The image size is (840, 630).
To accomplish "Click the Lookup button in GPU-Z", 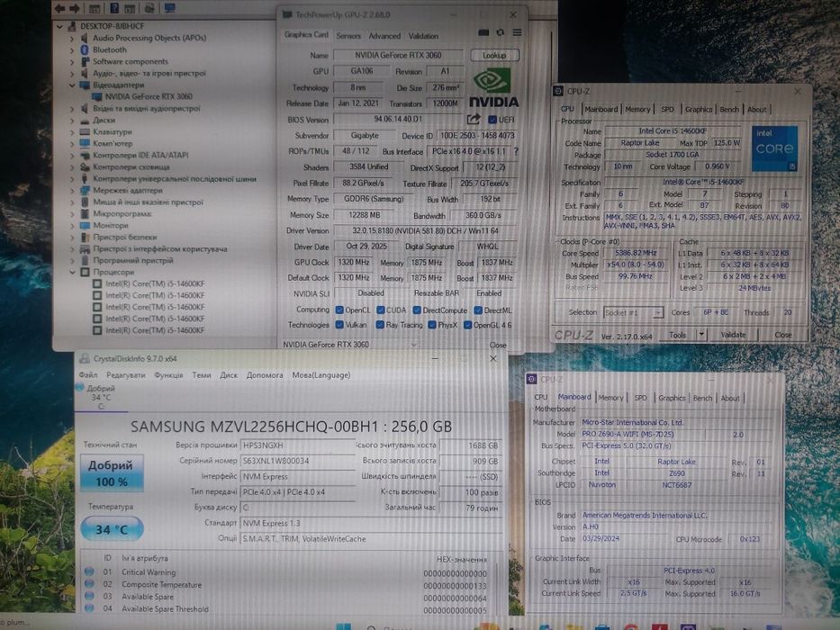I will click(x=494, y=55).
